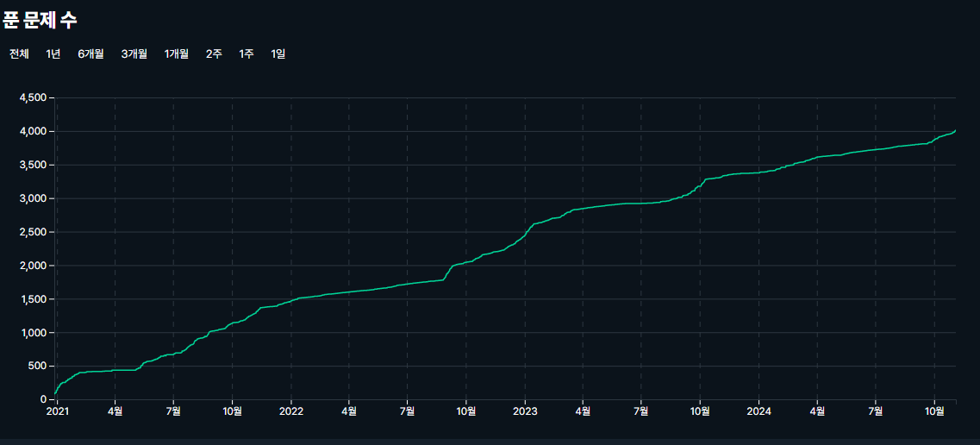Click the 2,000 y-axis label
The width and height of the screenshot is (980, 445).
33,266
